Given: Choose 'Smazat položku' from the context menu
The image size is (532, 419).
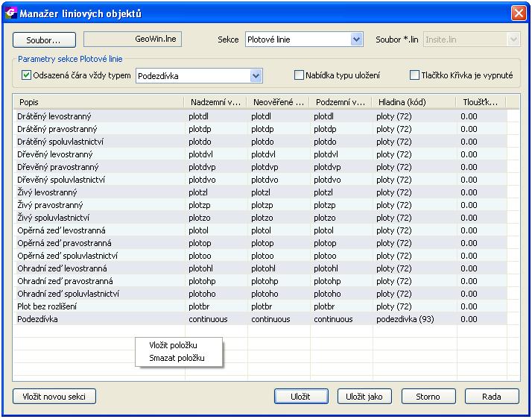Looking at the screenshot, I should point(177,358).
